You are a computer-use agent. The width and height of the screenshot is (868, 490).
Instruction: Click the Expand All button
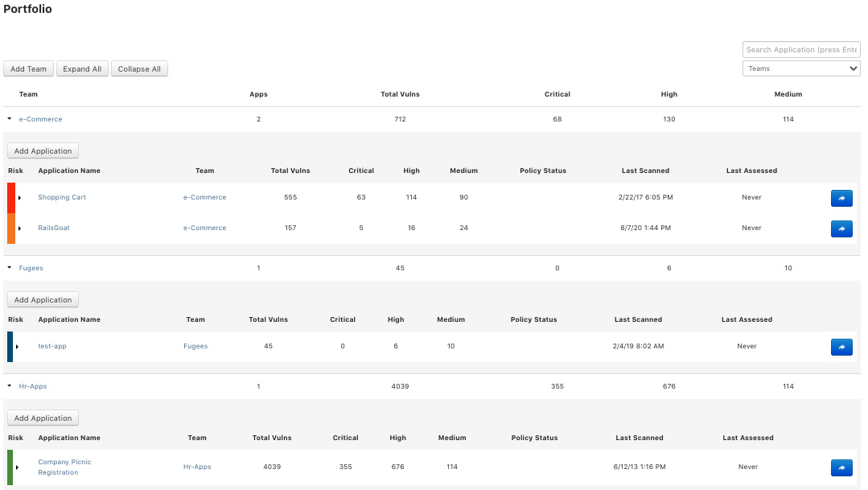(82, 69)
